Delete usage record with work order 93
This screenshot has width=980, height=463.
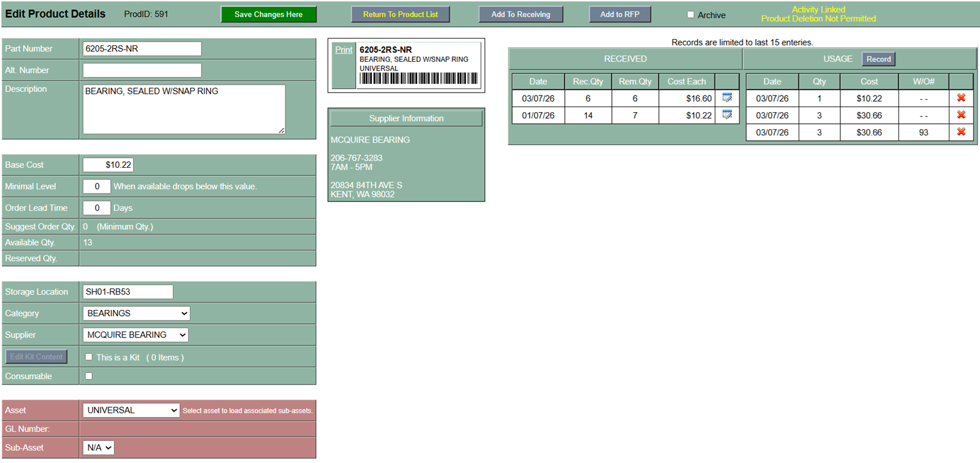[x=961, y=132]
